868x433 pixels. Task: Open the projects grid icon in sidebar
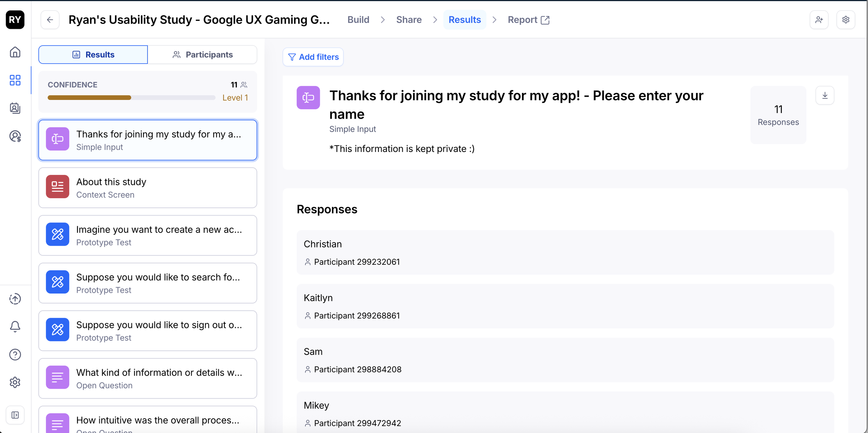click(x=15, y=80)
